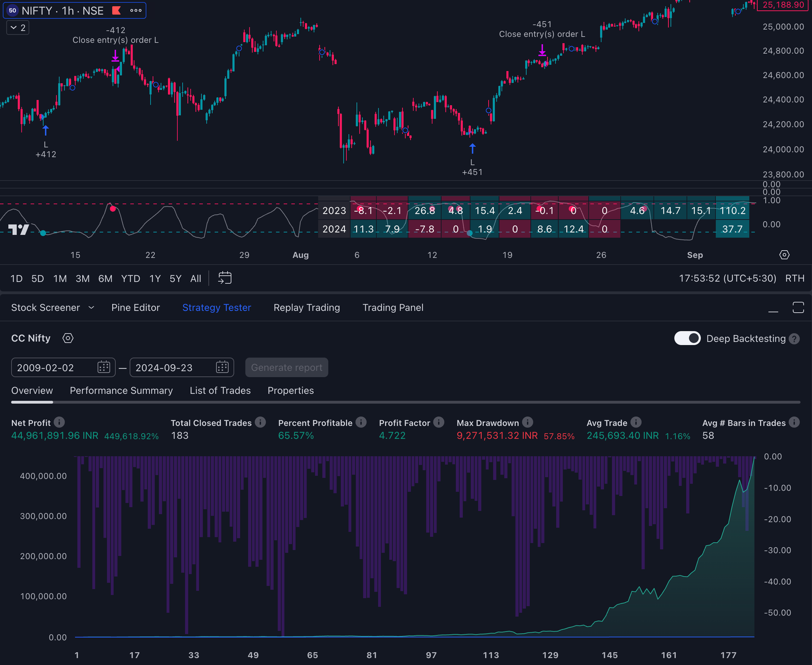This screenshot has width=812, height=665.
Task: Open Deep Backtesting help icon
Action: tap(795, 339)
